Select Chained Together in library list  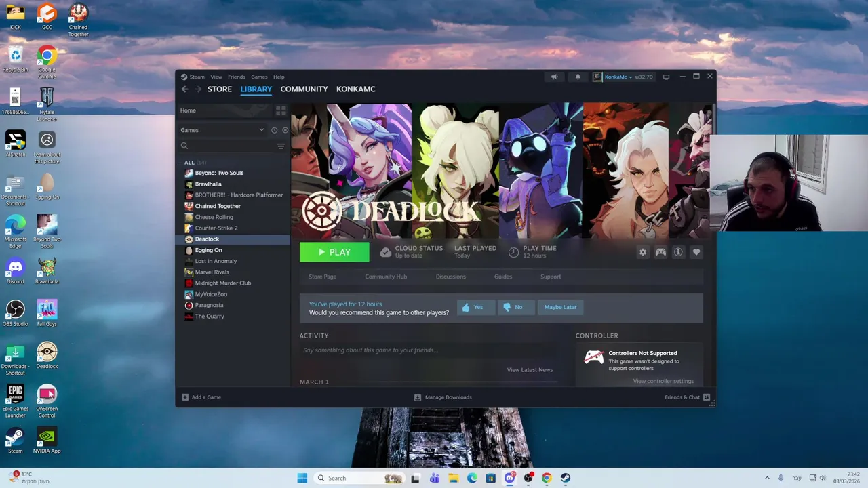pos(218,206)
